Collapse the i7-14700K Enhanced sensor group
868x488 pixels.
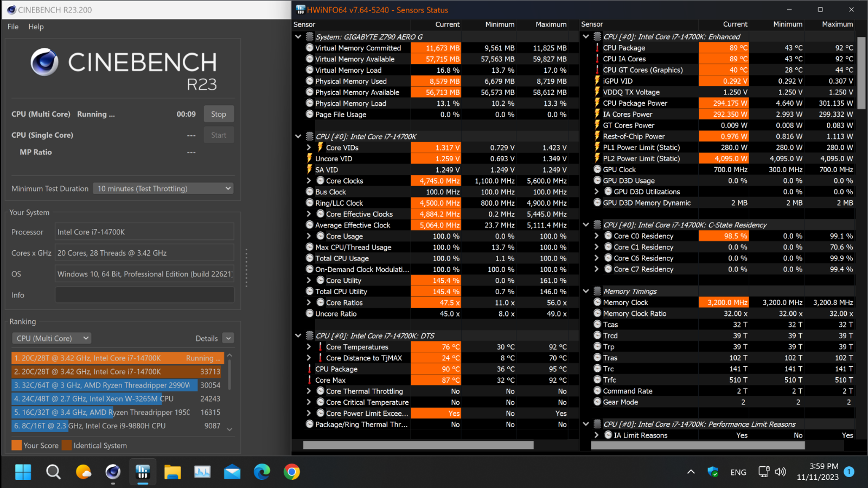click(x=586, y=36)
